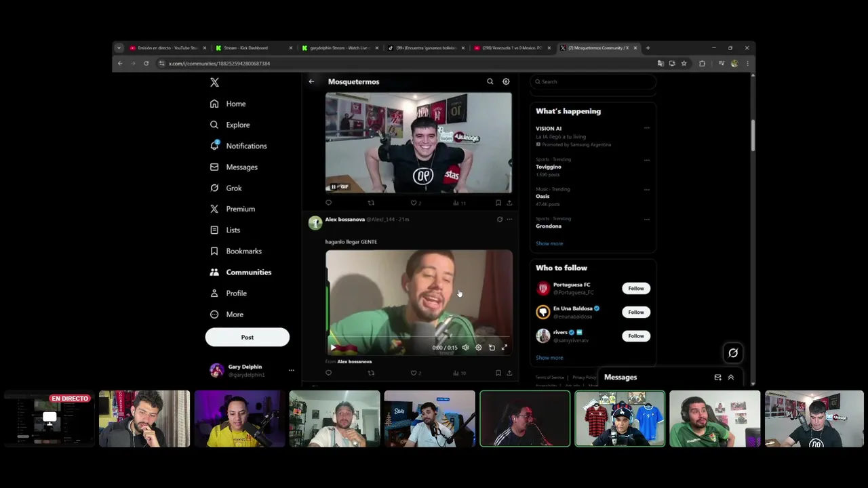Repost the top GIF post
Screen dimensions: 868x488
(371, 203)
